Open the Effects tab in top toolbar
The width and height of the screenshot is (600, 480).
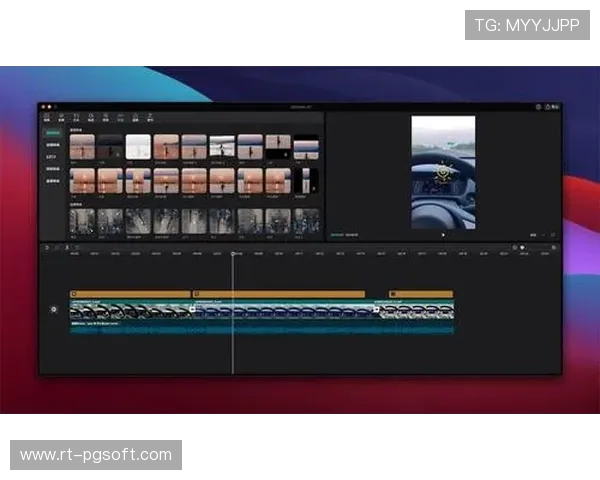coord(107,116)
